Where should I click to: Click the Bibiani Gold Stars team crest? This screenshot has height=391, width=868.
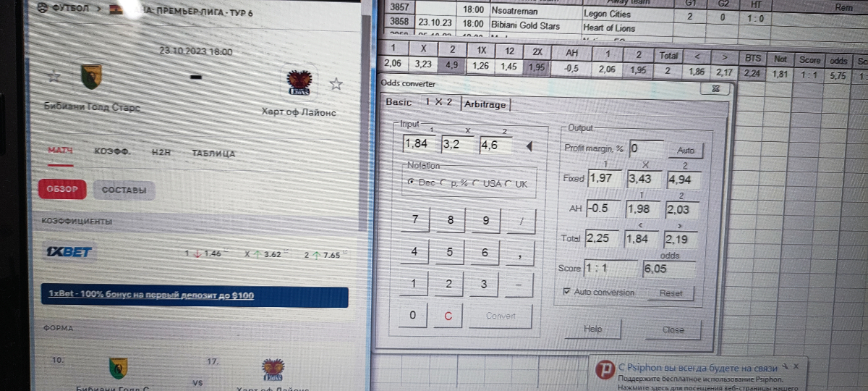coord(90,76)
